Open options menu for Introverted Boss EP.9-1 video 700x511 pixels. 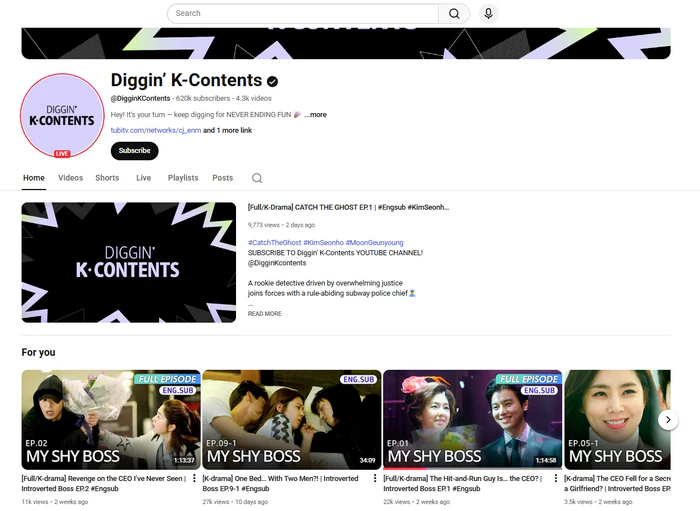pyautogui.click(x=375, y=478)
